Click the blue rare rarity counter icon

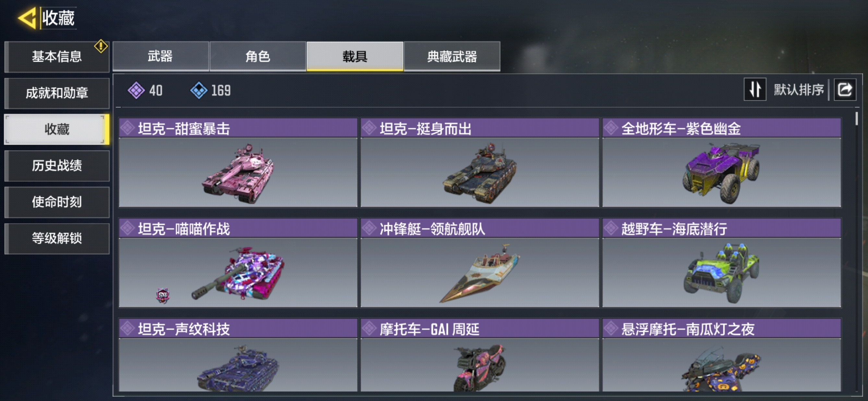199,90
